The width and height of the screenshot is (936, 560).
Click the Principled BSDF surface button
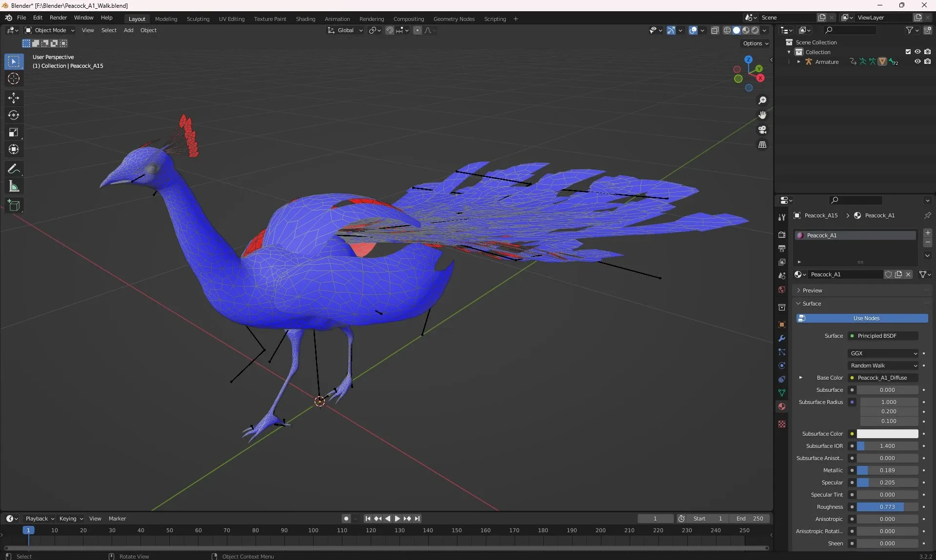click(x=883, y=336)
